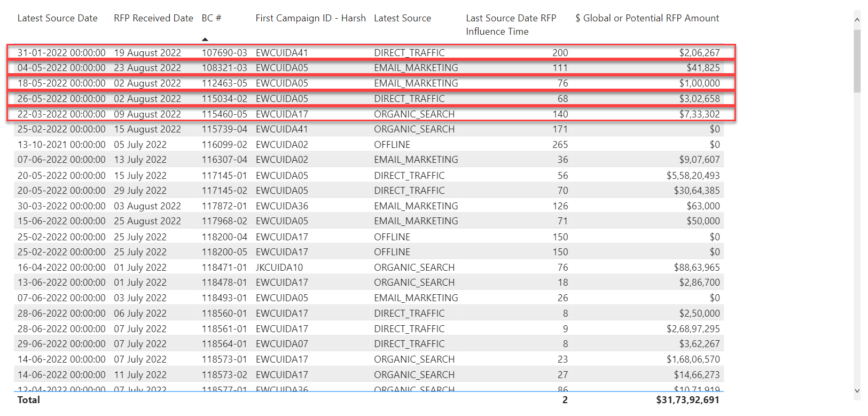Image resolution: width=868 pixels, height=416 pixels.
Task: Select the EWCUIDA07 campaign ID cell
Action: point(281,344)
